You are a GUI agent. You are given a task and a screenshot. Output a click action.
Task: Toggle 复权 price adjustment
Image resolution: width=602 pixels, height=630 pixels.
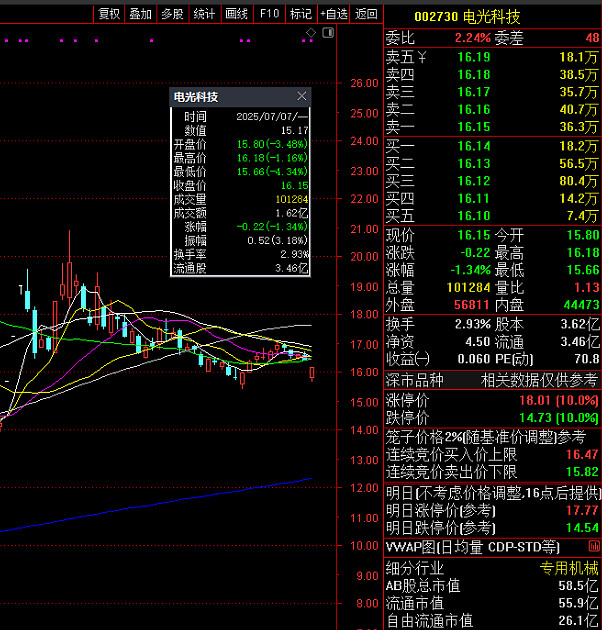click(108, 14)
